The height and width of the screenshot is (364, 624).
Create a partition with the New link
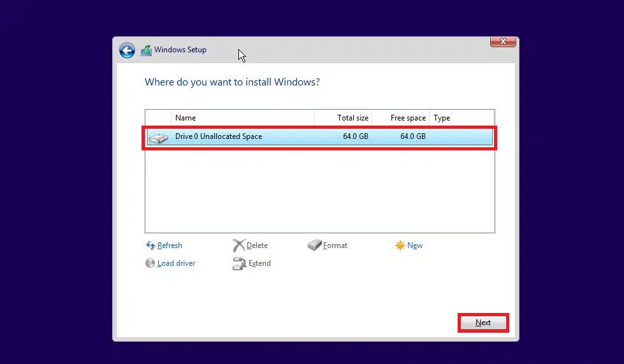coord(415,245)
